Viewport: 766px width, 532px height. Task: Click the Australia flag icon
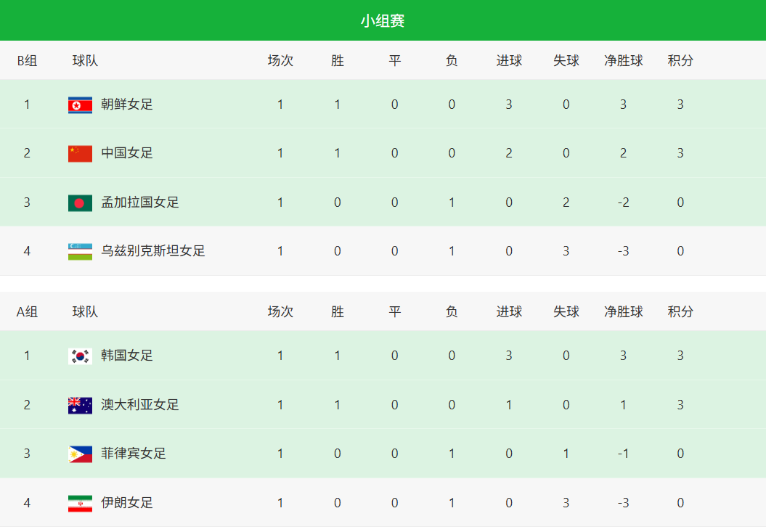[80, 405]
